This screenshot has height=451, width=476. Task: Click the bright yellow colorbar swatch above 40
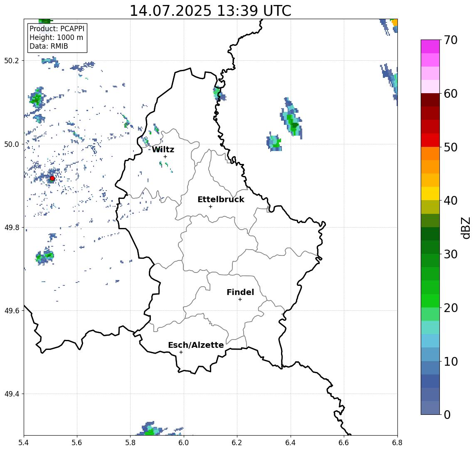pyautogui.click(x=430, y=193)
